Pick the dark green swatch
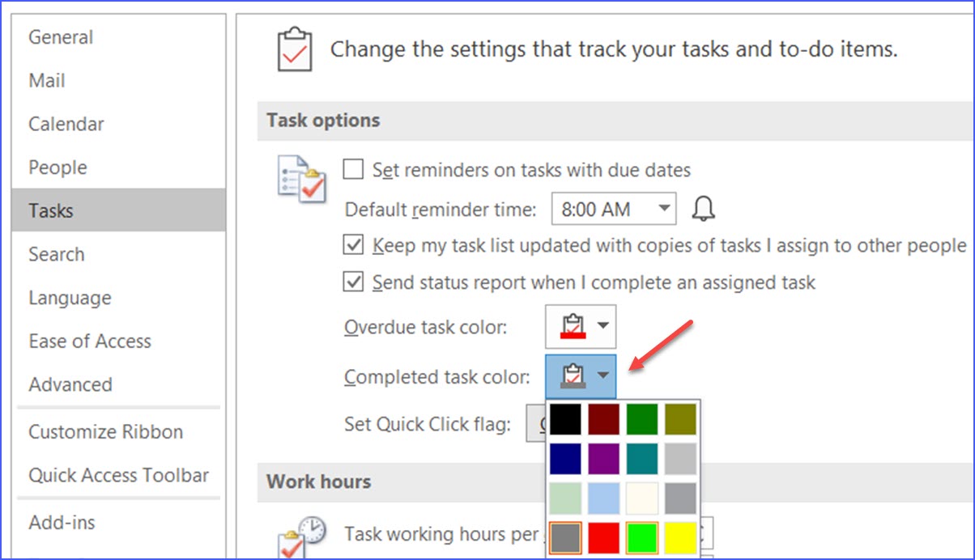Screen dimensions: 975x560 pyautogui.click(x=642, y=419)
